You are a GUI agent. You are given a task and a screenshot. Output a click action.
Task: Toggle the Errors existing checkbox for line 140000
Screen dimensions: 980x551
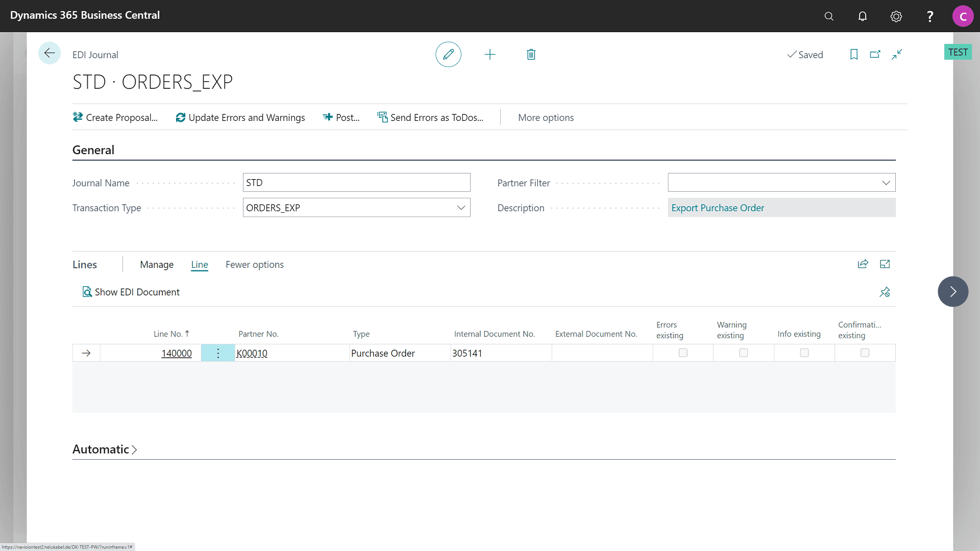click(682, 353)
